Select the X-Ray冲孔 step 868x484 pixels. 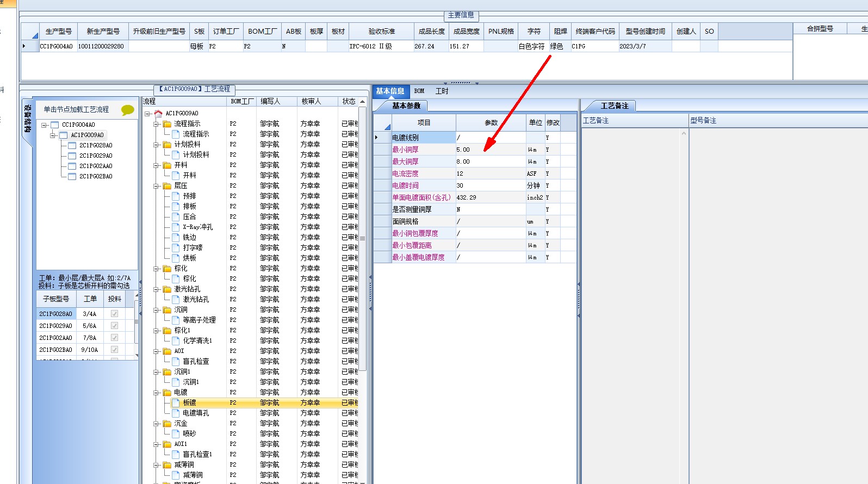click(198, 227)
